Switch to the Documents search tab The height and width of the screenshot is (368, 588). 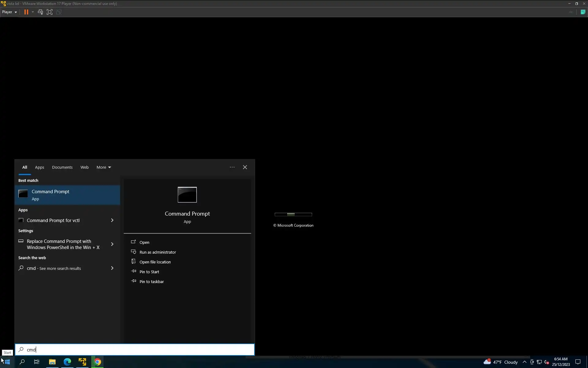tap(62, 167)
